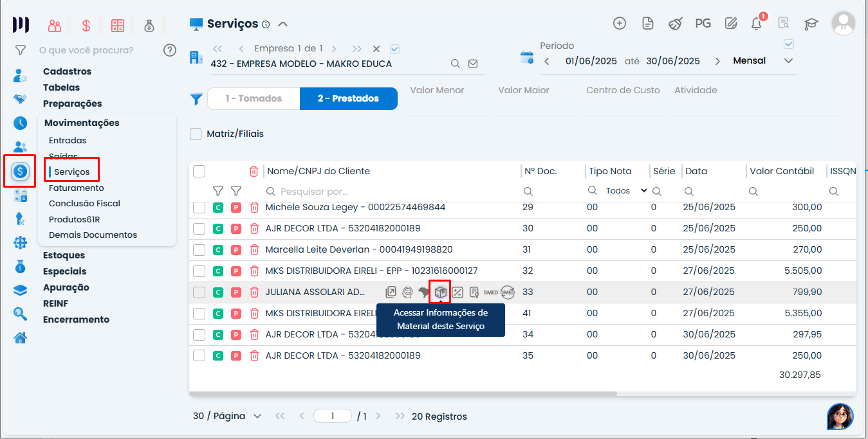Click the PG toolbar icon

tap(703, 24)
